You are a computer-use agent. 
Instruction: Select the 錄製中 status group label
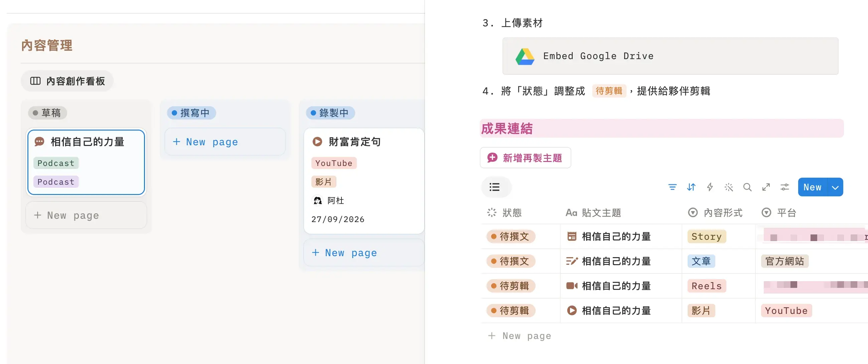(x=330, y=113)
